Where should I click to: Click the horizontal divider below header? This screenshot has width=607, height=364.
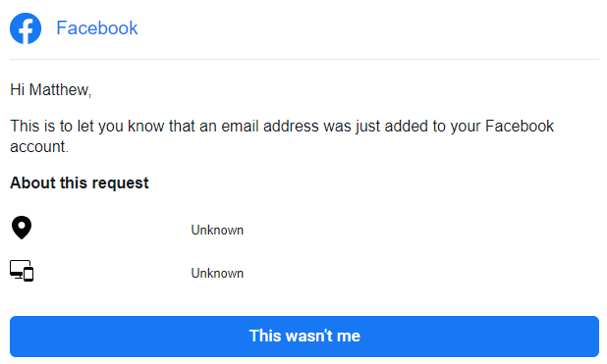pyautogui.click(x=304, y=60)
